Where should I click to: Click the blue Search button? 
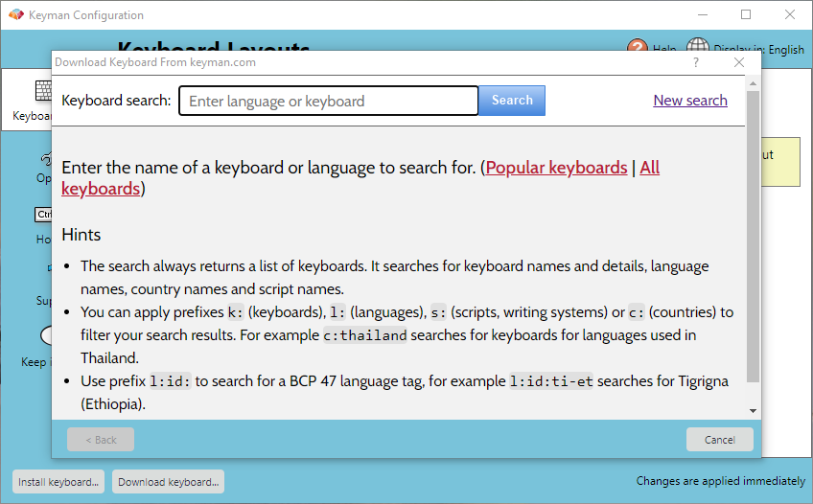(512, 101)
